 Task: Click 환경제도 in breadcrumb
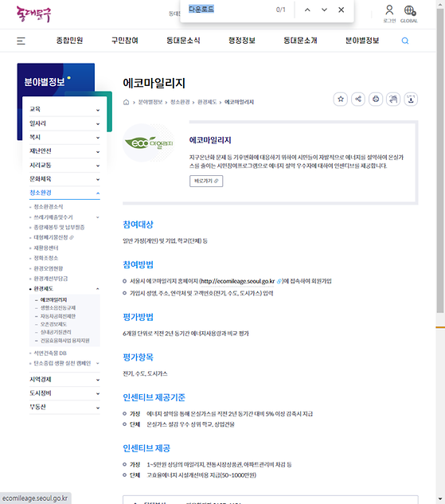click(x=207, y=102)
